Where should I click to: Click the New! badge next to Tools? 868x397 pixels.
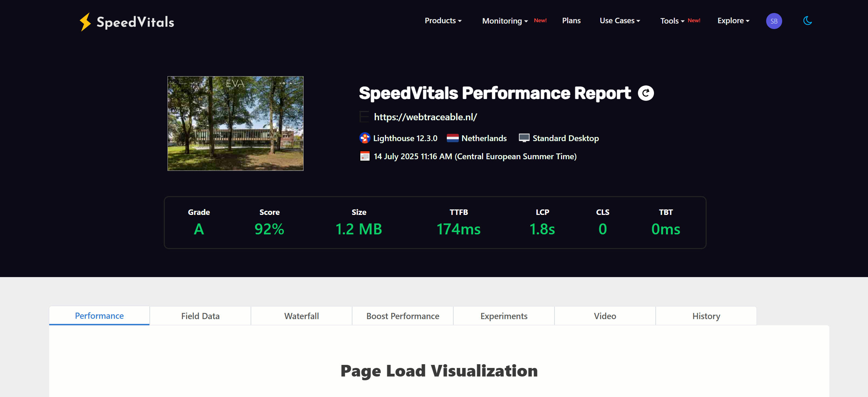click(694, 20)
